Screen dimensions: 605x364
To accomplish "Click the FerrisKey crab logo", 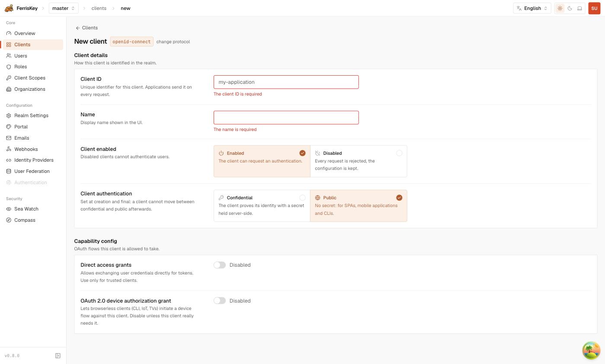I will point(9,8).
